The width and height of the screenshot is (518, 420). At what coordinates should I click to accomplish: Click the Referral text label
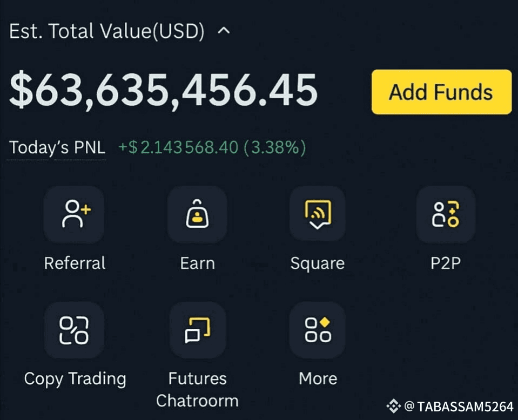tap(75, 263)
